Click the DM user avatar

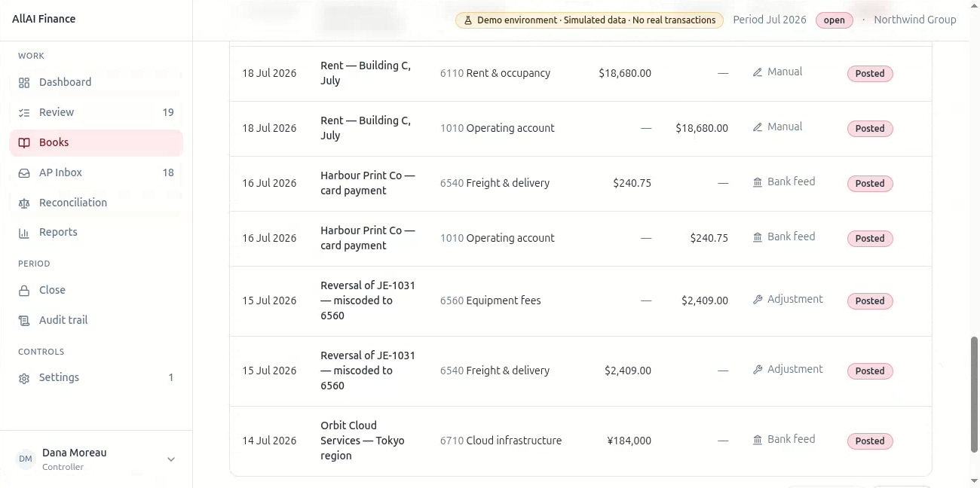point(26,459)
